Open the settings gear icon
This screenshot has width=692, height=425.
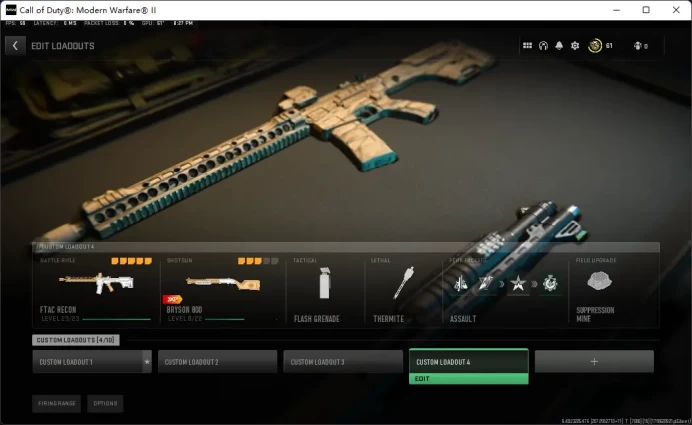575,45
